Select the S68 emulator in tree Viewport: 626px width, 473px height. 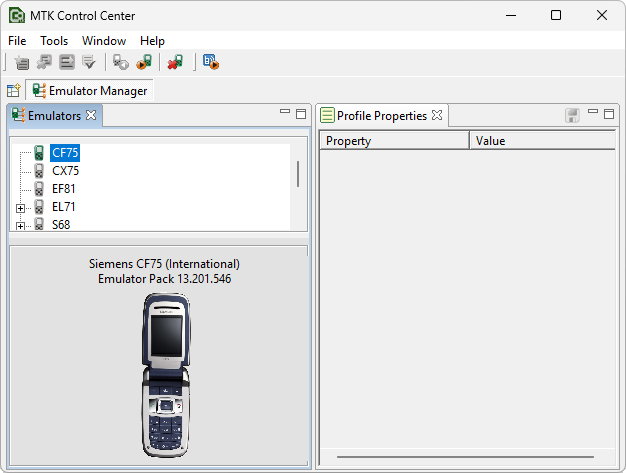[x=61, y=224]
